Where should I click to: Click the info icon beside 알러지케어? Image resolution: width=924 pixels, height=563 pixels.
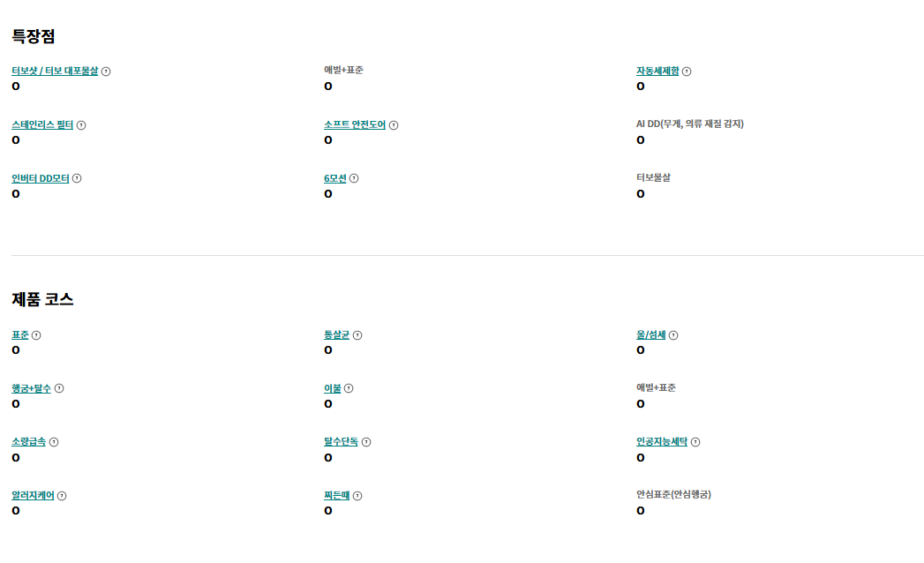(62, 496)
